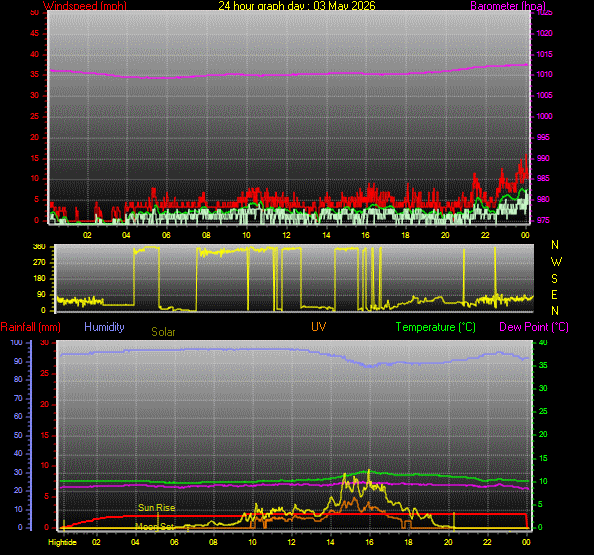Click the red 15 value on rainfall axis

point(45,435)
